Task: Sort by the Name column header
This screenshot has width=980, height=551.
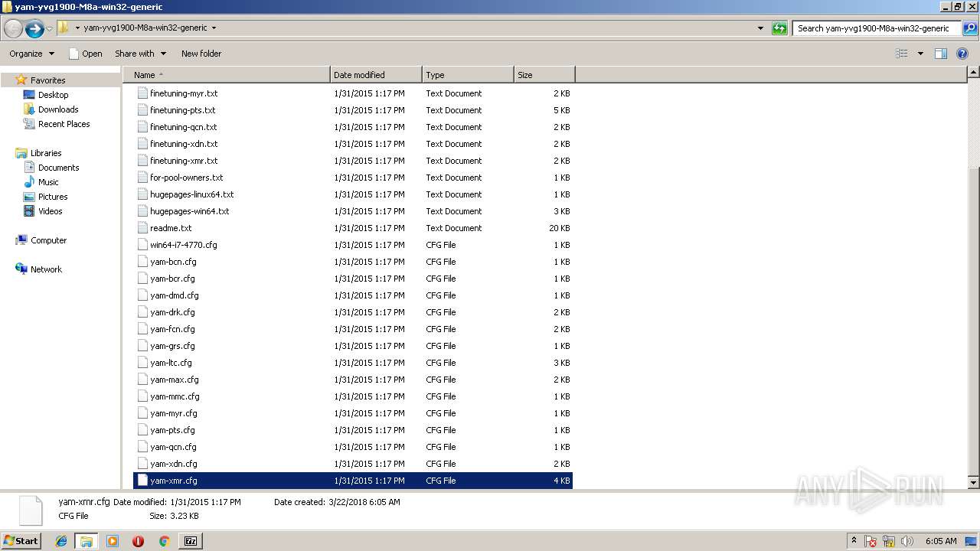Action: [227, 75]
